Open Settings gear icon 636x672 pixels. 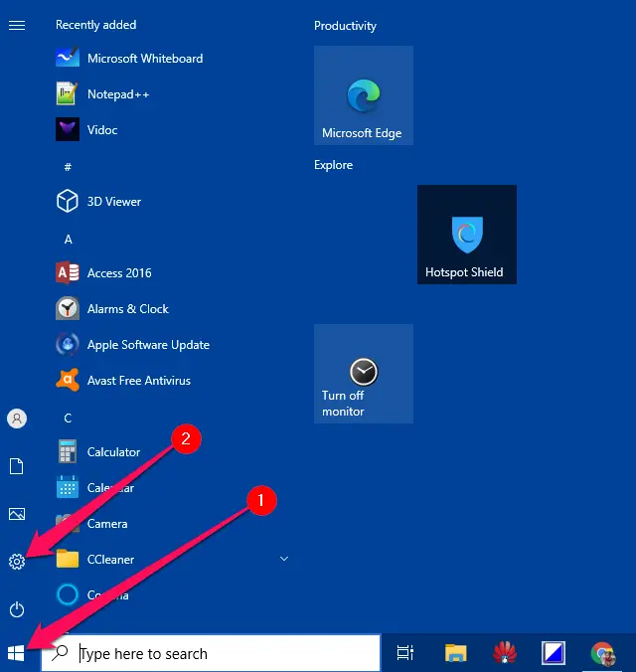17,562
